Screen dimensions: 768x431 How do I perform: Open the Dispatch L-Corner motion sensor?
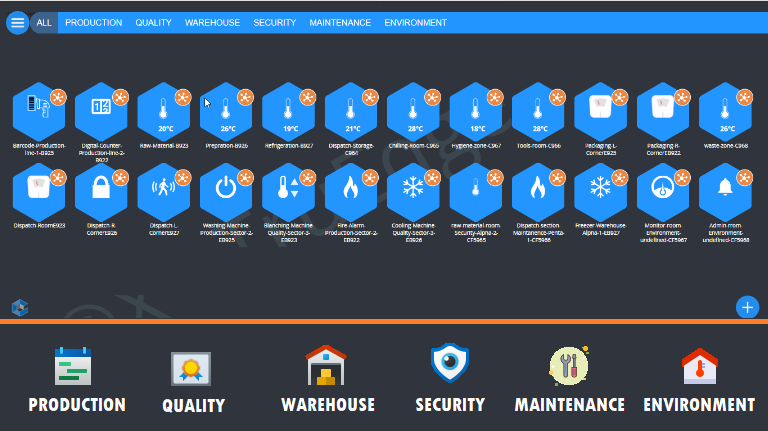pyautogui.click(x=163, y=192)
